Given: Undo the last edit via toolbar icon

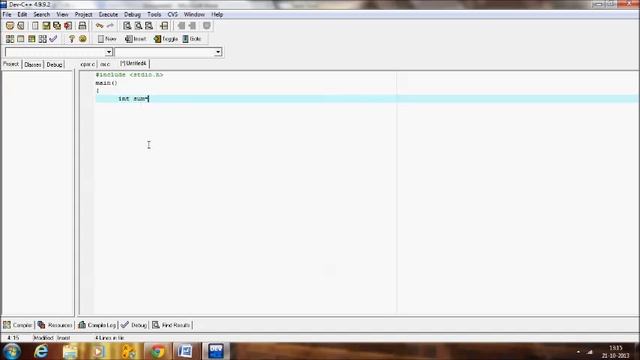Looking at the screenshot, I should coord(100,26).
